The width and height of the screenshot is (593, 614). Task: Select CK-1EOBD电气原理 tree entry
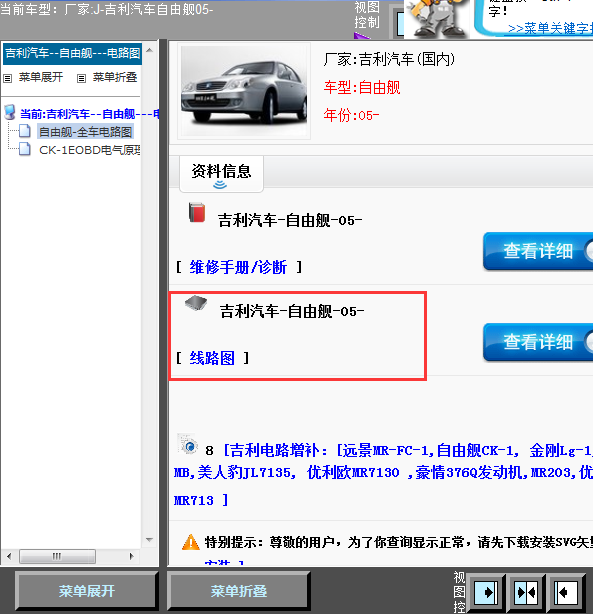(x=90, y=150)
